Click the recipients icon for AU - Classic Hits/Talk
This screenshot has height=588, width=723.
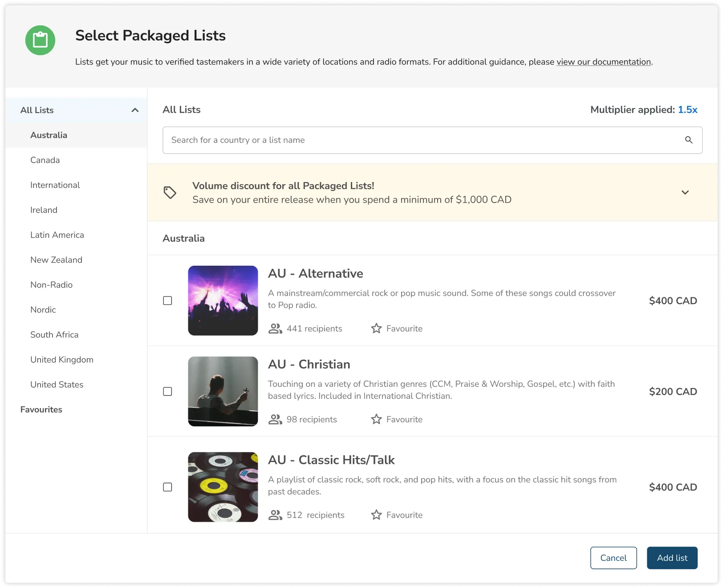[x=275, y=515]
